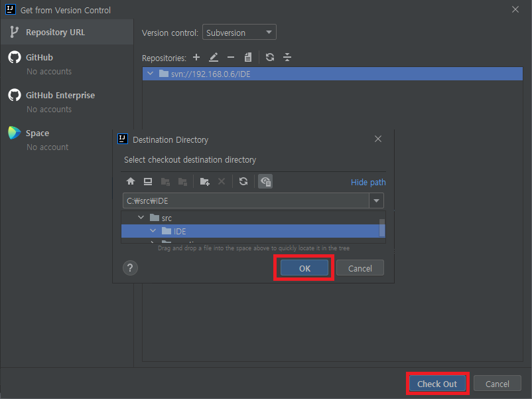Cancel the Get from Version Control window

pos(497,384)
